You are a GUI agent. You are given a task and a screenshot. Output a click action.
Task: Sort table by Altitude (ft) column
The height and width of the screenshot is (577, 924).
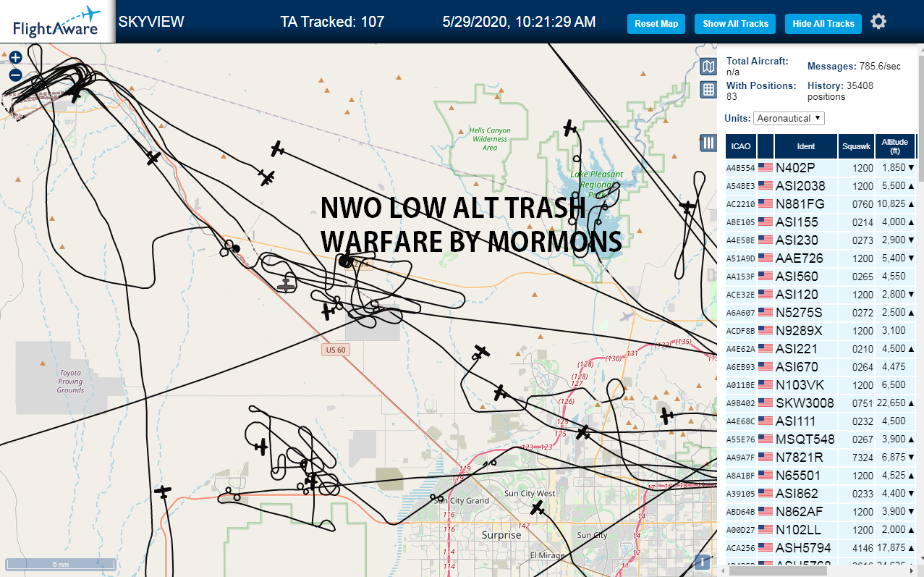click(895, 146)
